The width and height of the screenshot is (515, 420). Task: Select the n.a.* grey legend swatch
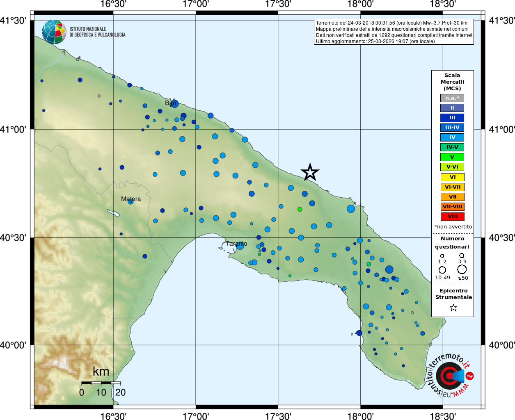click(x=452, y=98)
